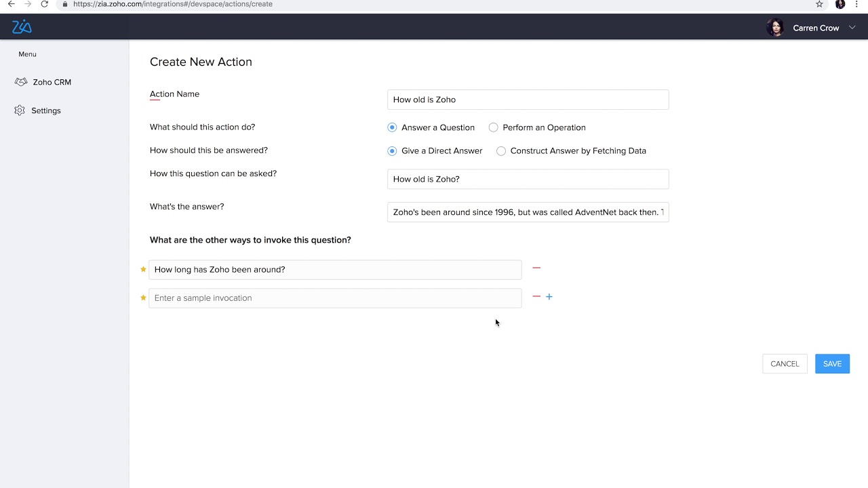The height and width of the screenshot is (488, 868).
Task: Click the Zia logo in header
Action: [22, 27]
